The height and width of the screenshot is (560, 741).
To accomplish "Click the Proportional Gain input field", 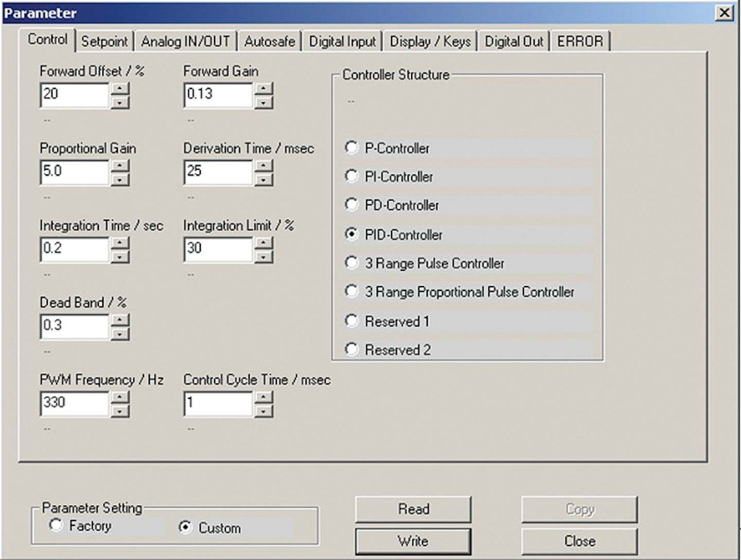I will [74, 172].
